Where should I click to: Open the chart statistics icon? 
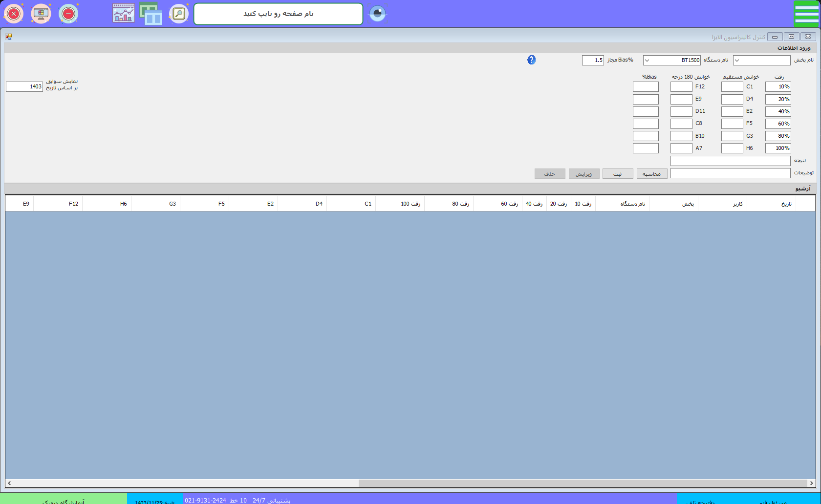click(x=123, y=14)
